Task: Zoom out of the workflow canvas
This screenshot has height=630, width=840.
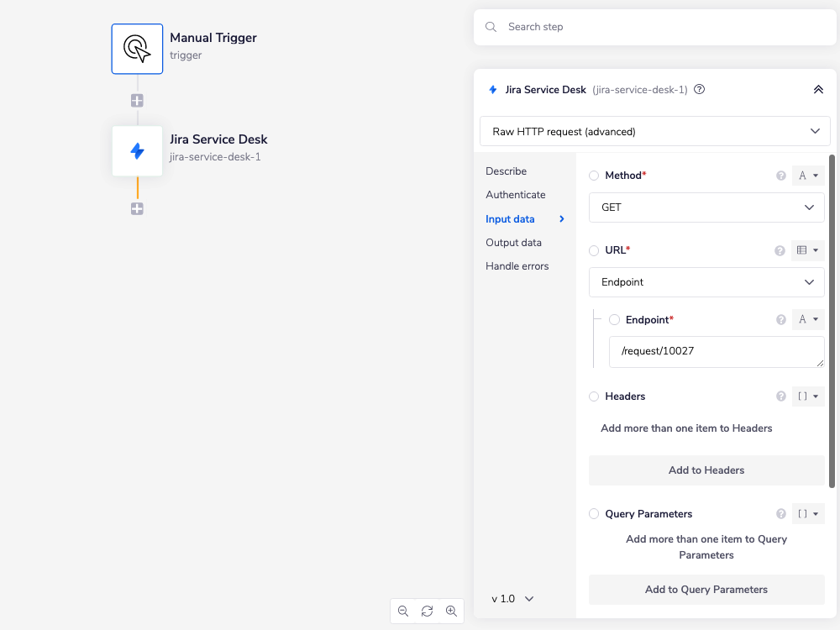Action: tap(402, 611)
